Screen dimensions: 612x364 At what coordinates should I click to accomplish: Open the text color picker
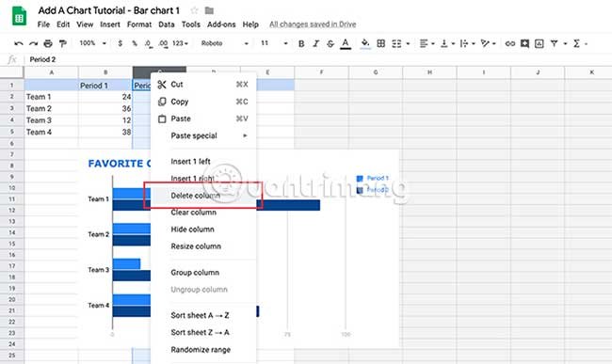(345, 43)
